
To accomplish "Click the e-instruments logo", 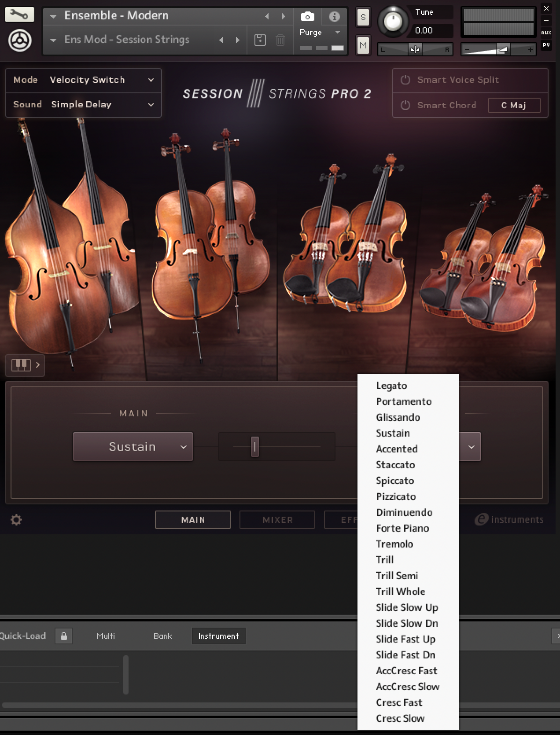I will 509,520.
